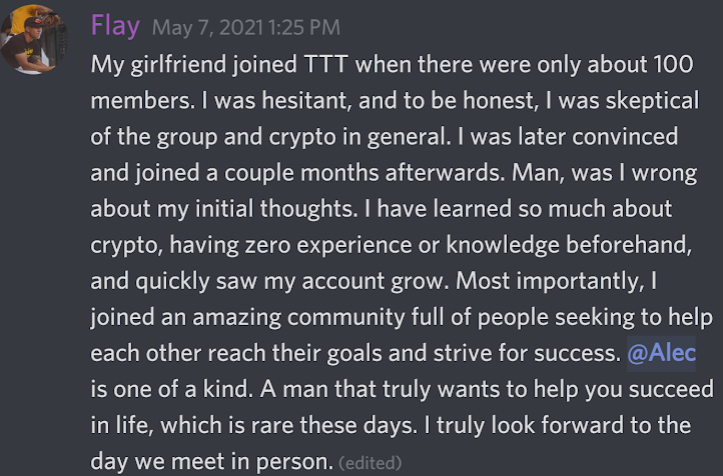Open Flay's profile avatar picture
This screenshot has height=476, width=723.
pyautogui.click(x=33, y=39)
